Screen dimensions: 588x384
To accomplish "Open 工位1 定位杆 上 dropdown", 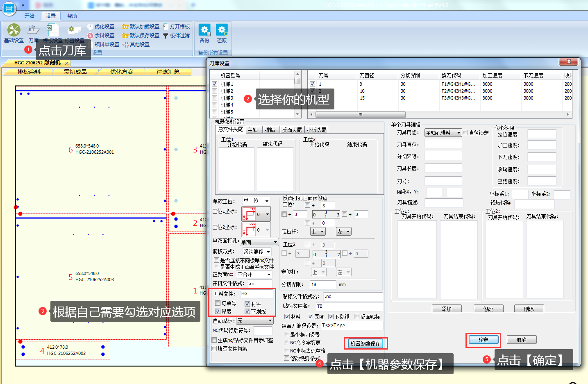I will (318, 232).
